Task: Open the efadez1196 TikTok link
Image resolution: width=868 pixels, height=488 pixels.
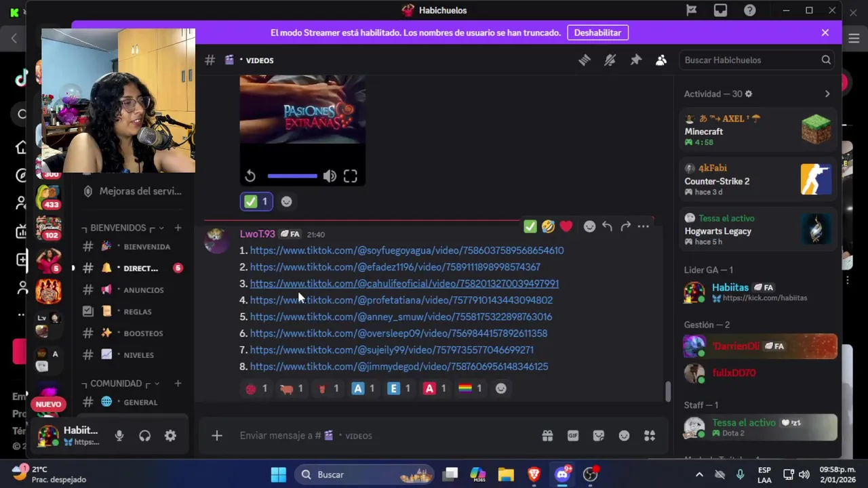Action: point(395,267)
